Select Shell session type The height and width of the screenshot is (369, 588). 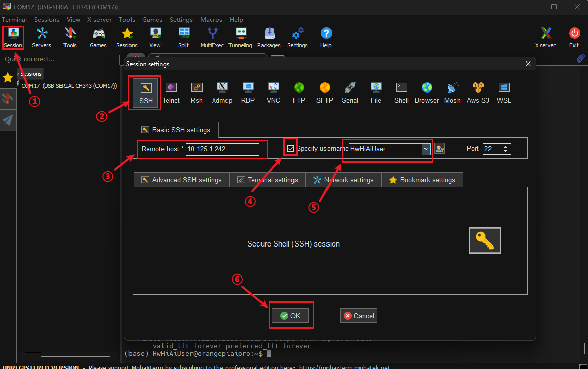[401, 93]
